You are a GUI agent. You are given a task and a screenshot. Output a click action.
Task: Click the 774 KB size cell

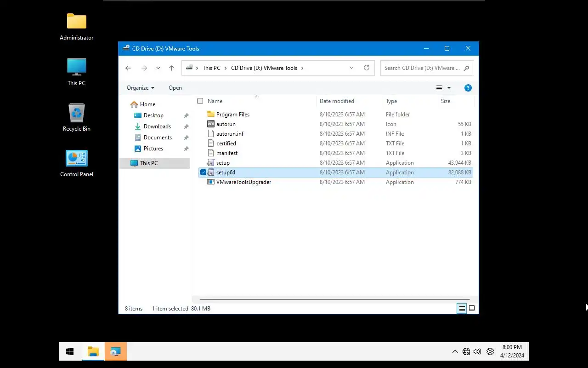click(463, 182)
